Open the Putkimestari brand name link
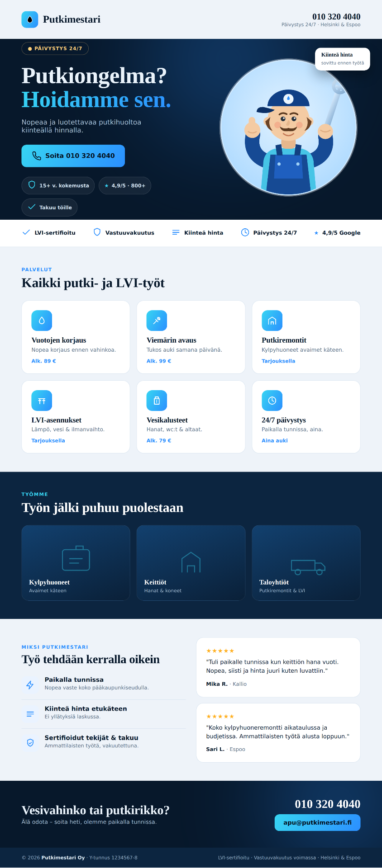The height and width of the screenshot is (868, 382). [x=72, y=19]
